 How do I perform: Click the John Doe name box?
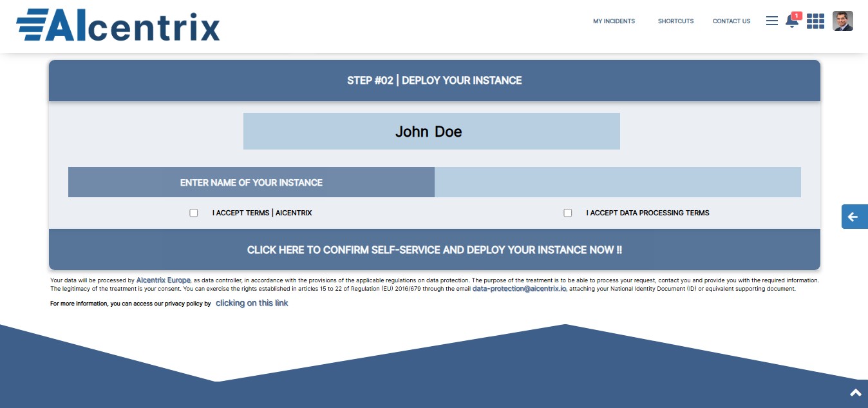click(x=431, y=131)
